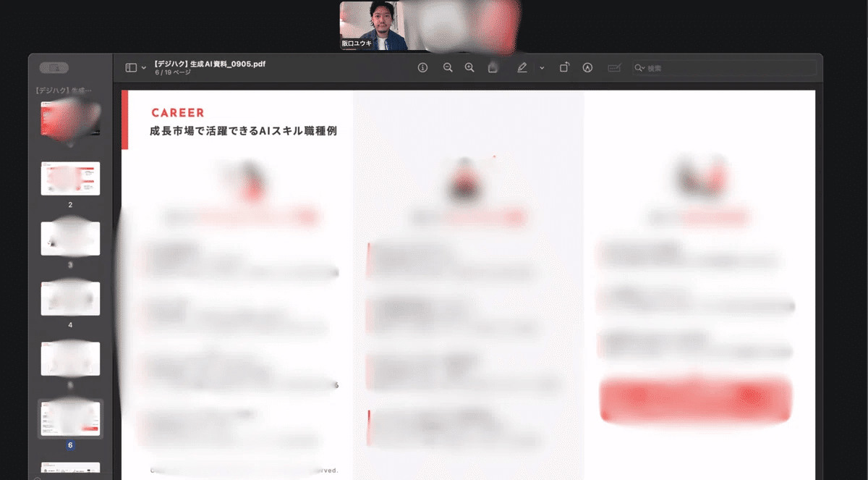Select page 2 in the sidebar
Image resolution: width=868 pixels, height=480 pixels.
[70, 178]
